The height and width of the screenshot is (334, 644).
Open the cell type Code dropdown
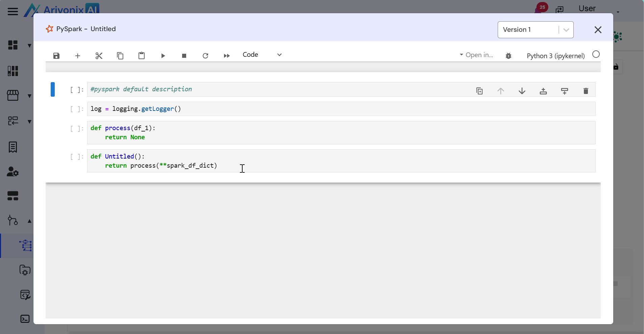click(262, 55)
